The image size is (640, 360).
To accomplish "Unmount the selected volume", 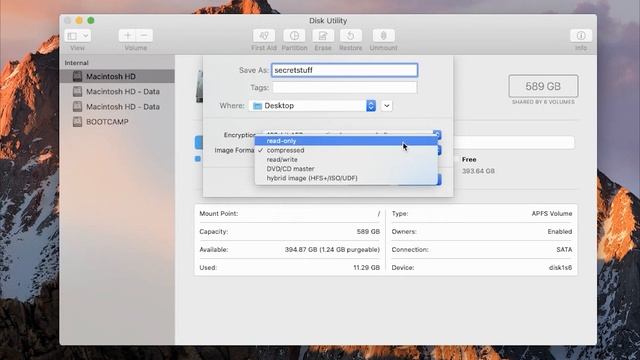I will click(x=383, y=36).
